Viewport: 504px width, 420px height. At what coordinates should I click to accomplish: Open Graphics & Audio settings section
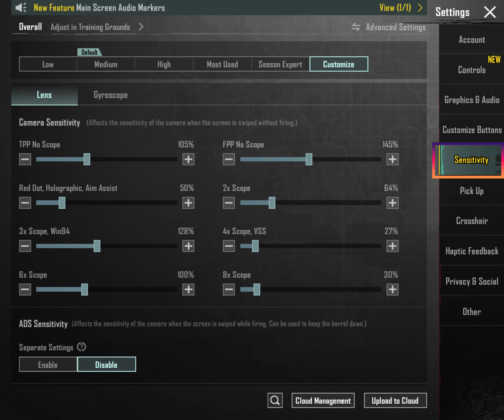coord(472,100)
